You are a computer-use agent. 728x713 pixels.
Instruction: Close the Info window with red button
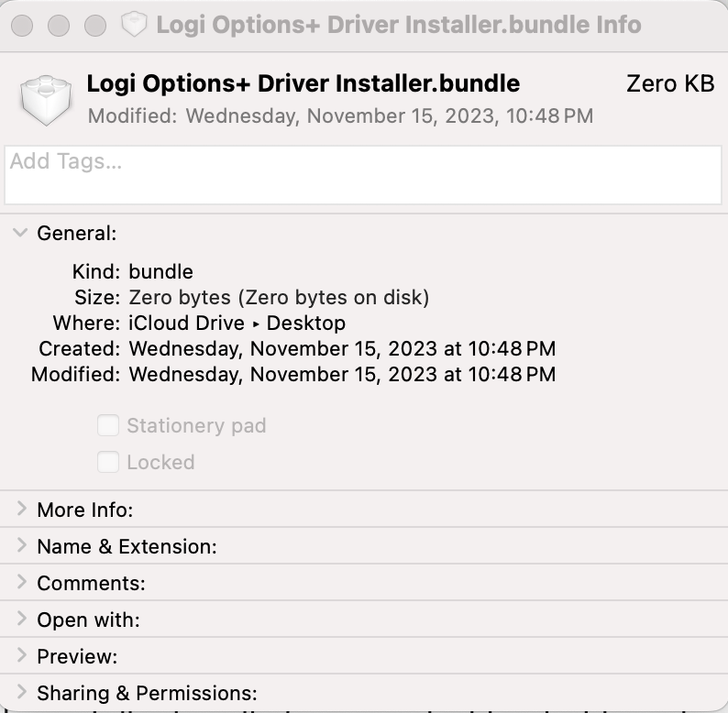point(25,25)
